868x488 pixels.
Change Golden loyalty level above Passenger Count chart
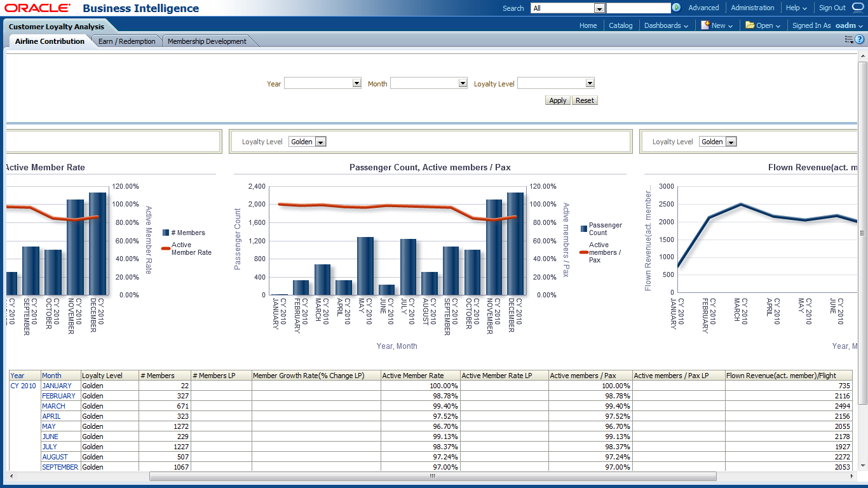pyautogui.click(x=320, y=142)
